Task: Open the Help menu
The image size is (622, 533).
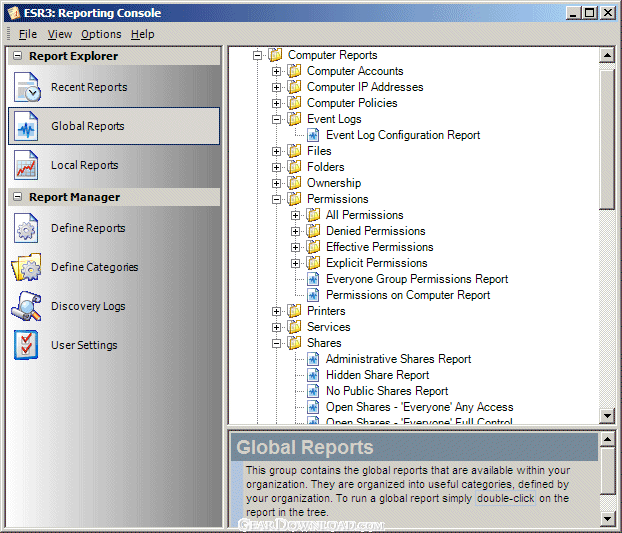Action: [x=142, y=35]
